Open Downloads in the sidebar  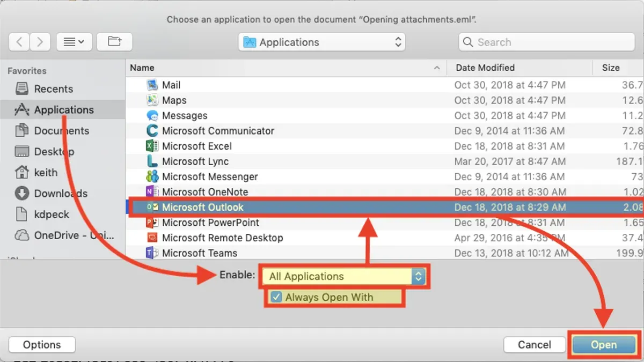pos(61,194)
